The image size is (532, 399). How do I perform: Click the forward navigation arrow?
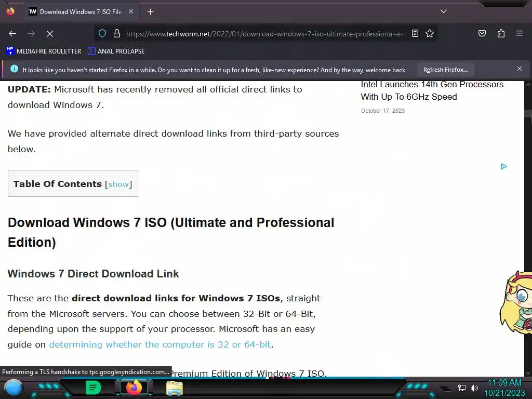coord(31,34)
